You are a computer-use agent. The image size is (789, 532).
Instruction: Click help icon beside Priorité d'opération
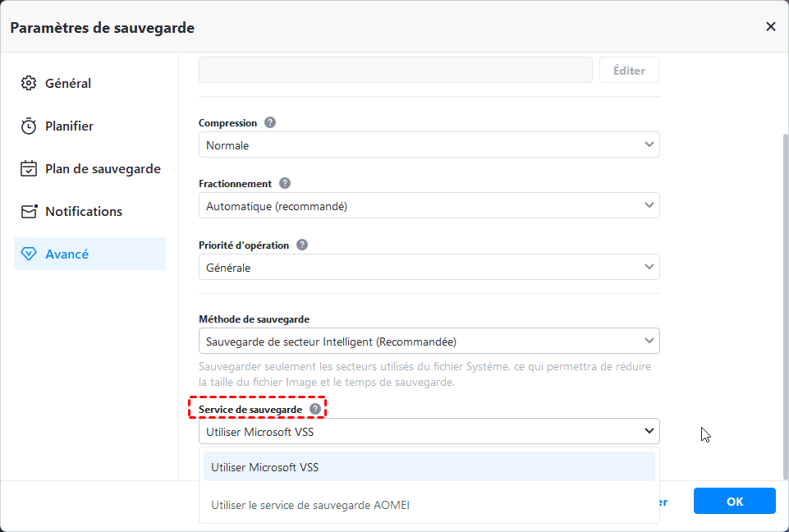click(302, 245)
